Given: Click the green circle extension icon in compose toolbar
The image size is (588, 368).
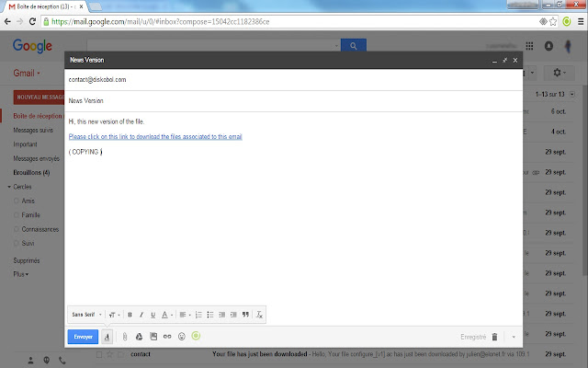Looking at the screenshot, I should (x=196, y=336).
